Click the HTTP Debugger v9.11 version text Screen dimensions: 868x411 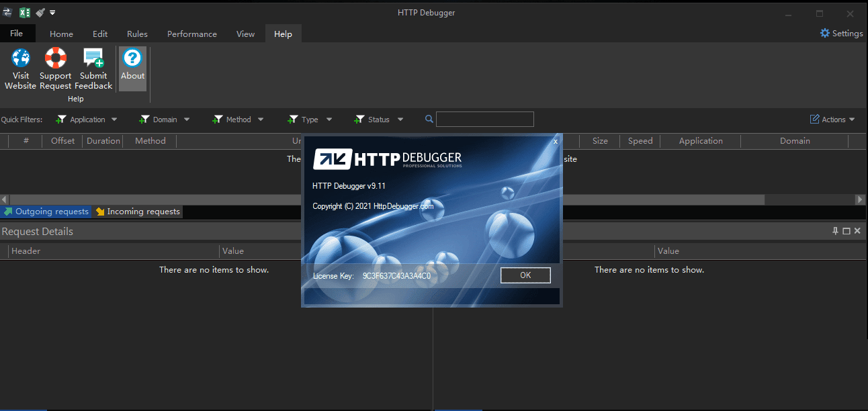(x=349, y=186)
